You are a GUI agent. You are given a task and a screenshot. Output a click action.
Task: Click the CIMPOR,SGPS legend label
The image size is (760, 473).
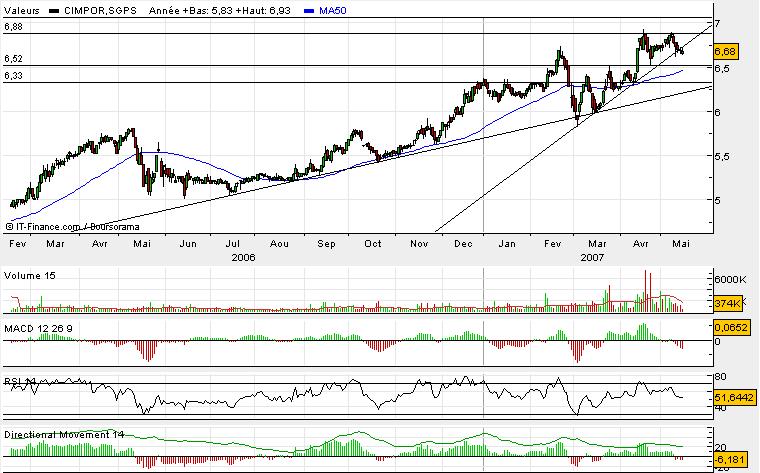pyautogui.click(x=100, y=10)
